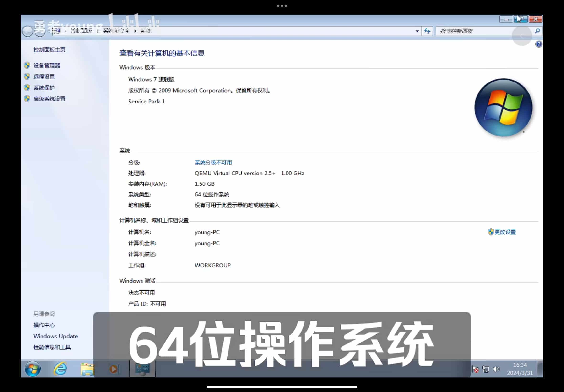Click the processor text QEMU Virtual CPU

[249, 173]
